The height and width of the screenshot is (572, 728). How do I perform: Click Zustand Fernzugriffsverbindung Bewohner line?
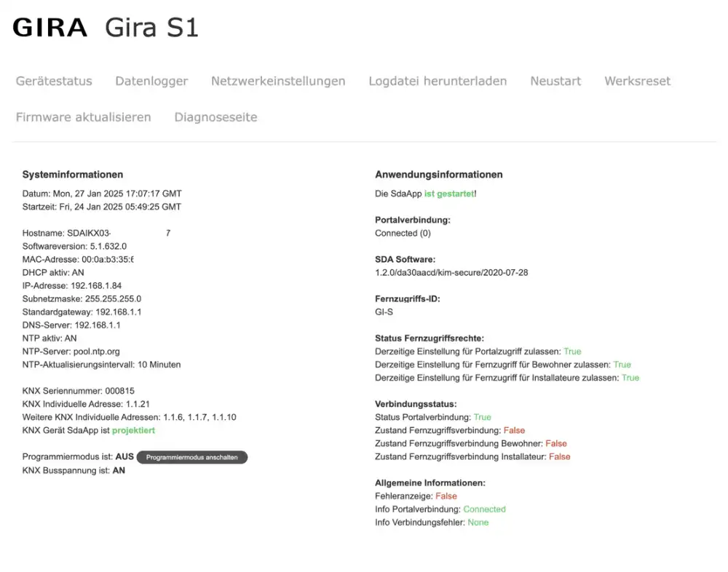point(471,443)
